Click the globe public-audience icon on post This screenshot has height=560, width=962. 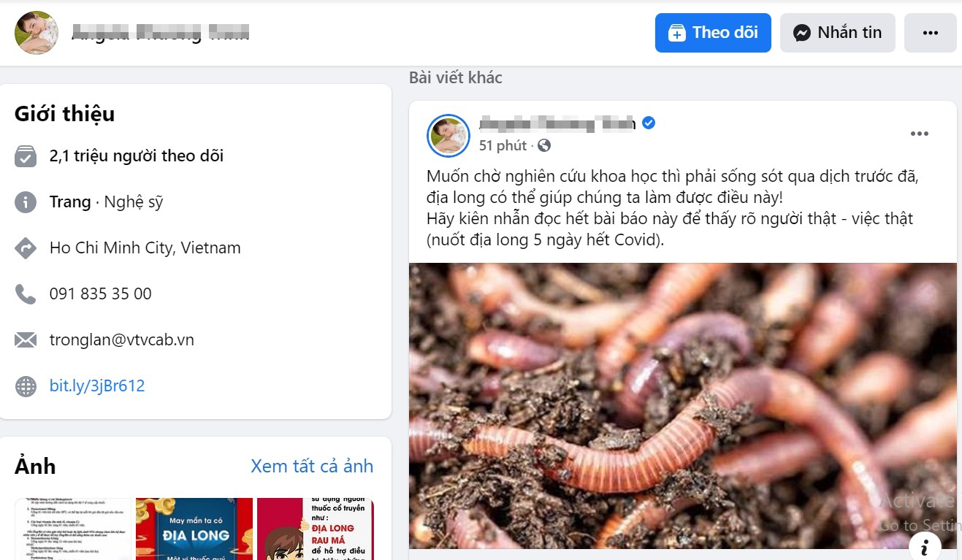[544, 146]
